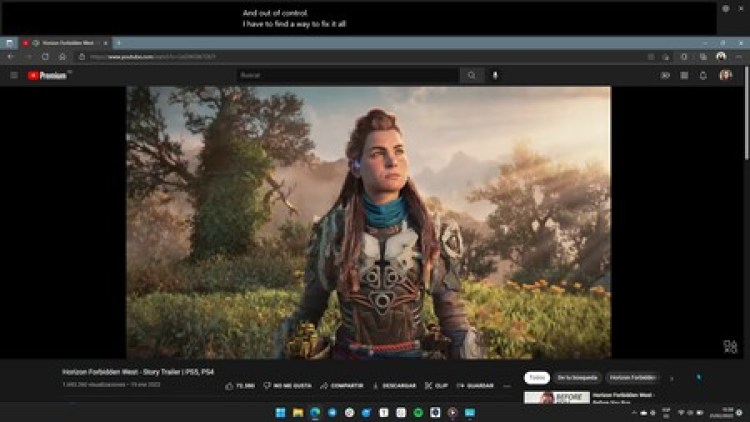Screen dimensions: 750x422
Task: Open the taskbar clock and date
Action: click(x=721, y=412)
